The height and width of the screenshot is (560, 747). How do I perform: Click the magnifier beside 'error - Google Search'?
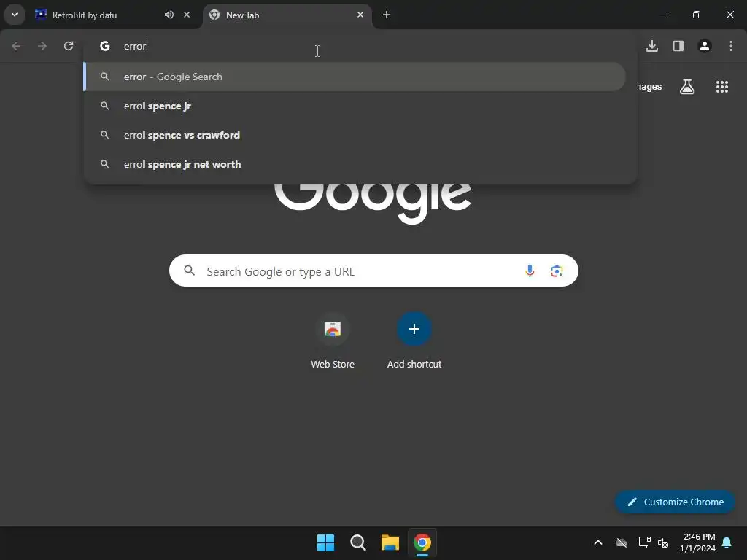click(105, 77)
